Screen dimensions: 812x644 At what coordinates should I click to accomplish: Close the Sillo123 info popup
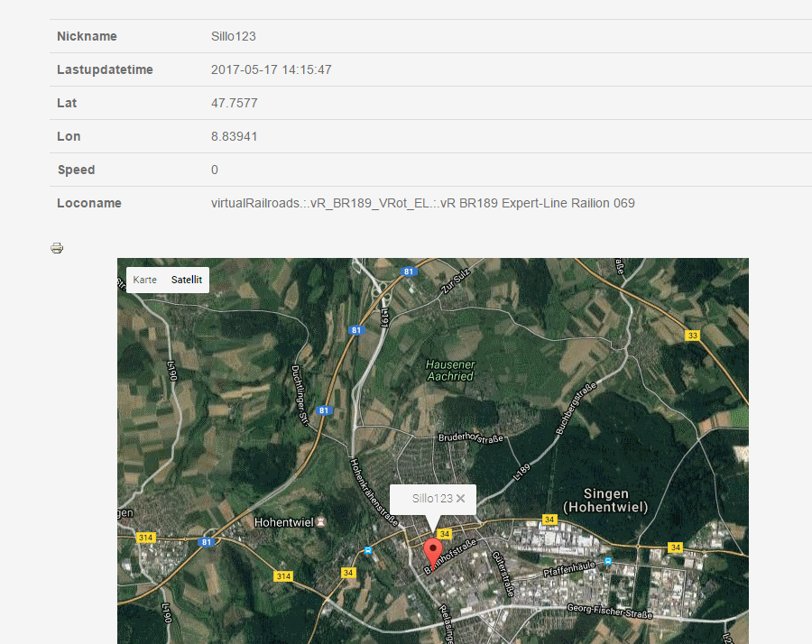click(x=461, y=498)
